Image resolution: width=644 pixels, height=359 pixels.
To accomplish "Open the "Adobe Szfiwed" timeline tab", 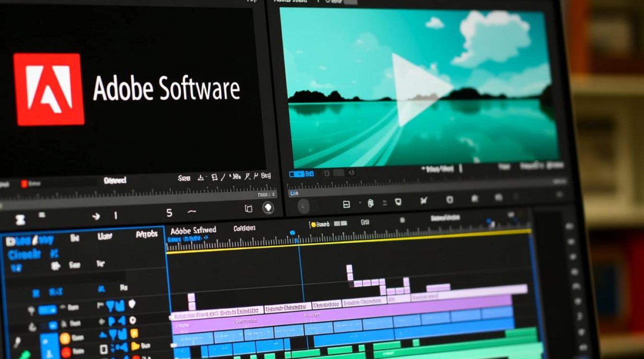I will 193,231.
